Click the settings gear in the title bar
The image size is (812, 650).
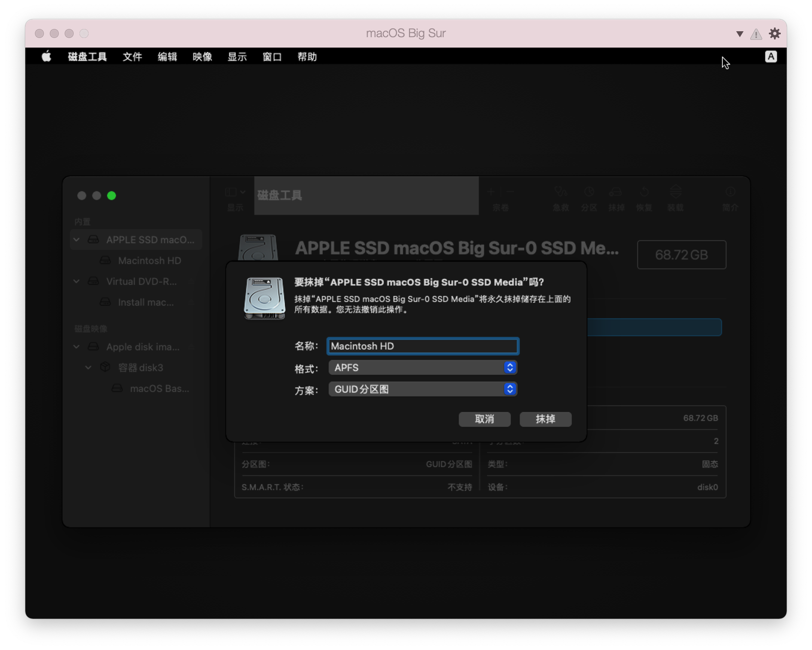coord(775,34)
